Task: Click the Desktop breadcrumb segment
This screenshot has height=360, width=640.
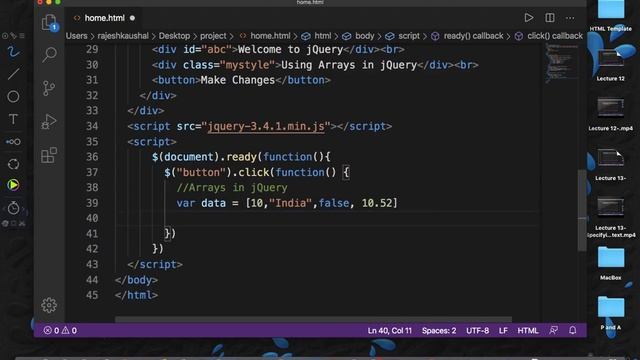Action: coord(174,36)
